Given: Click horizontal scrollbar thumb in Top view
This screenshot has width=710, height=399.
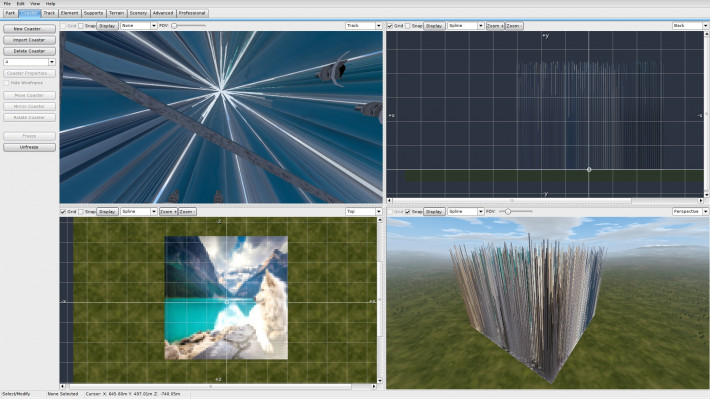Looking at the screenshot, I should [210, 386].
